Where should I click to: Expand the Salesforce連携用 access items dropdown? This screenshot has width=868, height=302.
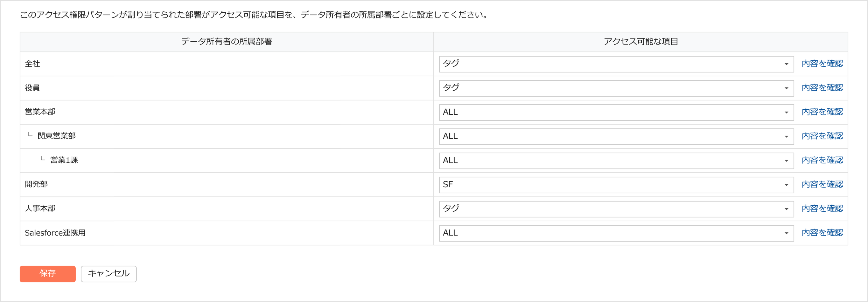(x=616, y=233)
